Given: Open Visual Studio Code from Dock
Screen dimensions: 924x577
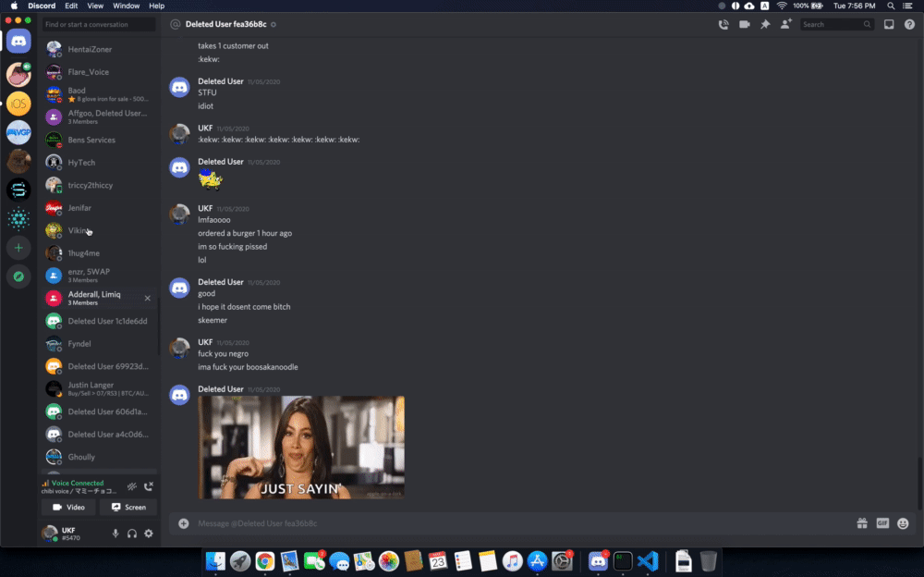Looking at the screenshot, I should pos(648,561).
